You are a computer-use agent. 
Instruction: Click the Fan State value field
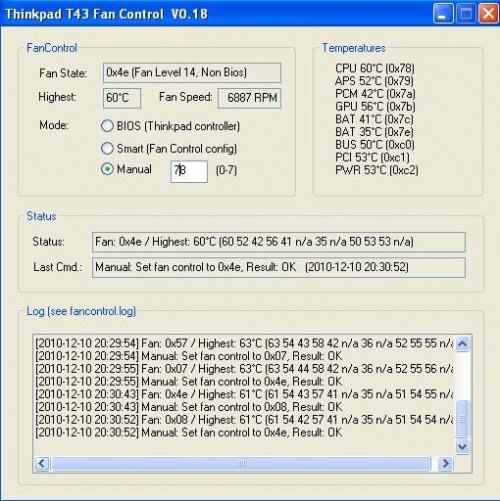point(192,73)
